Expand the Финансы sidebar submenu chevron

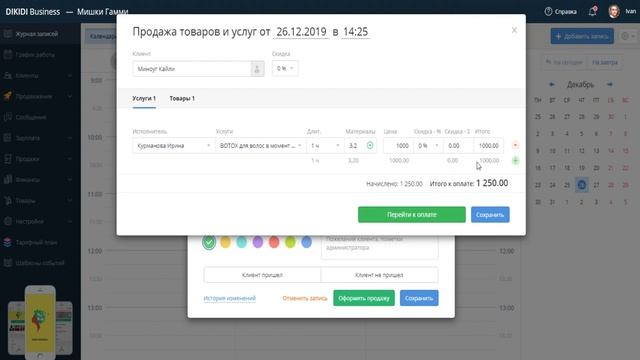point(69,180)
